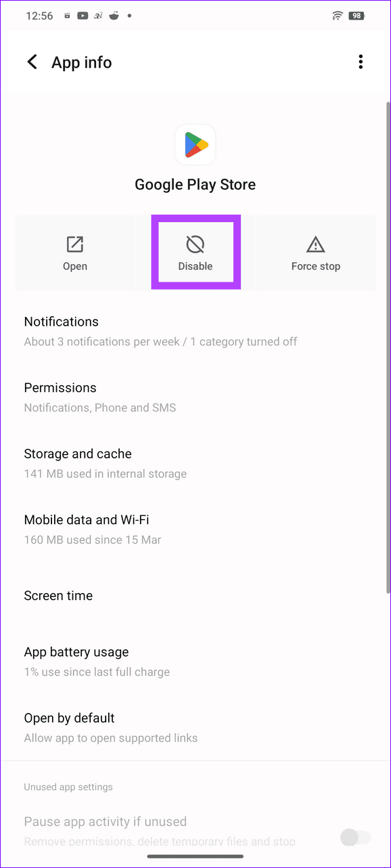Tap the back arrow on App info
This screenshot has width=391, height=868.
point(32,62)
